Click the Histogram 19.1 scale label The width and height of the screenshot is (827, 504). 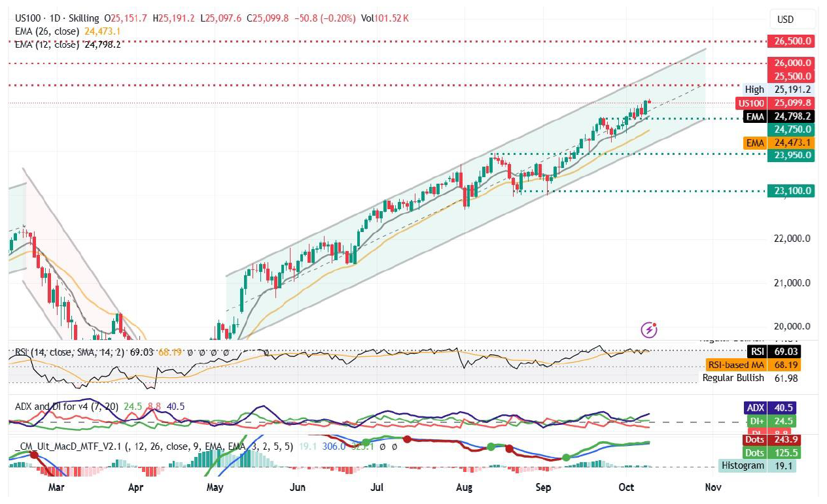point(757,465)
